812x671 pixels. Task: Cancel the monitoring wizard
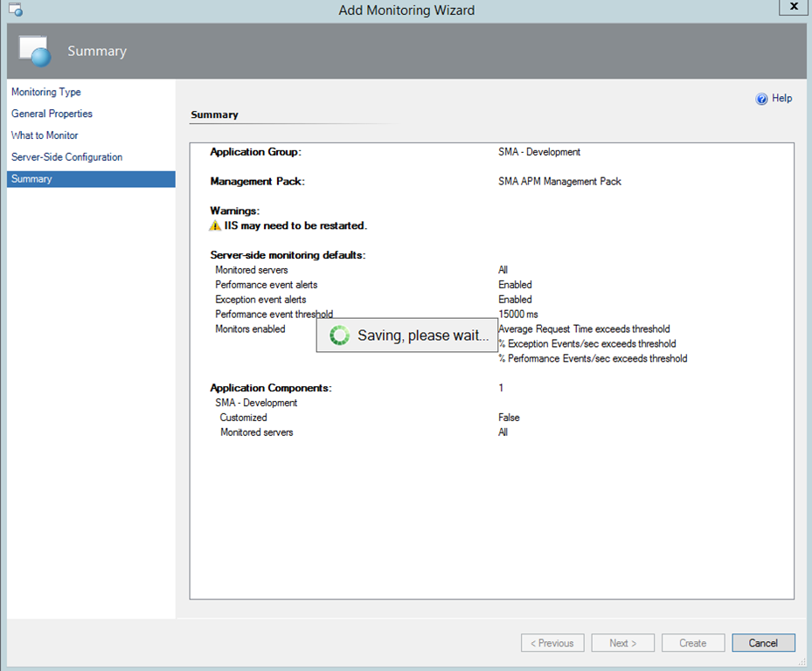tap(762, 643)
